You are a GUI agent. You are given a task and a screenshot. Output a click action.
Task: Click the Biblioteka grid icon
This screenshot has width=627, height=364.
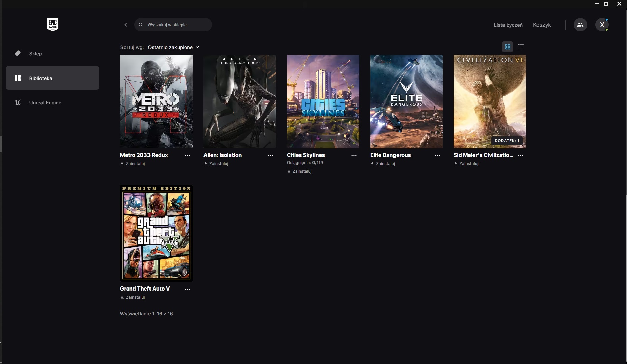(x=18, y=78)
